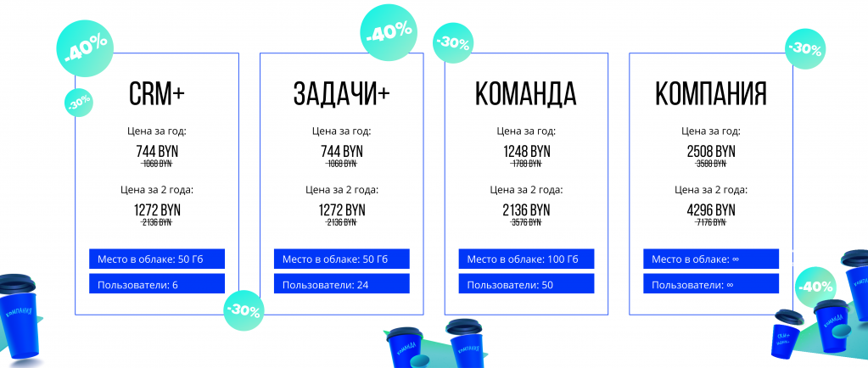Click CRM+ cloud storage 50 Гб bar
This screenshot has height=368, width=868.
pyautogui.click(x=157, y=259)
